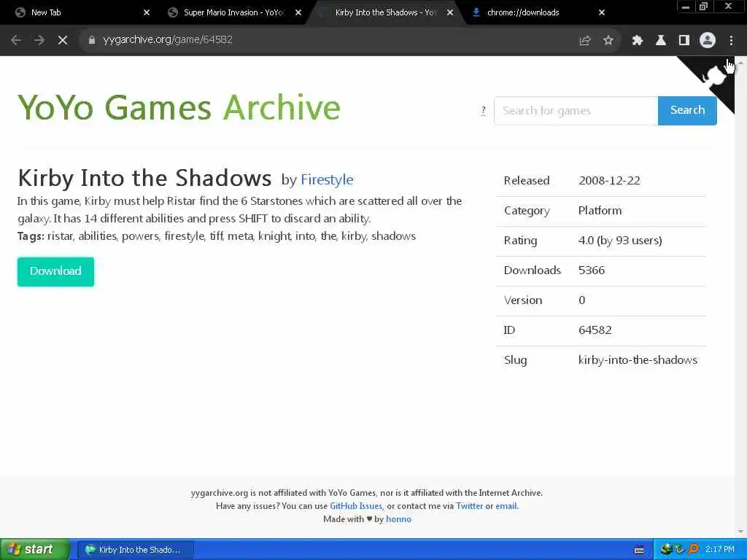Click the green Download button

[x=55, y=271]
